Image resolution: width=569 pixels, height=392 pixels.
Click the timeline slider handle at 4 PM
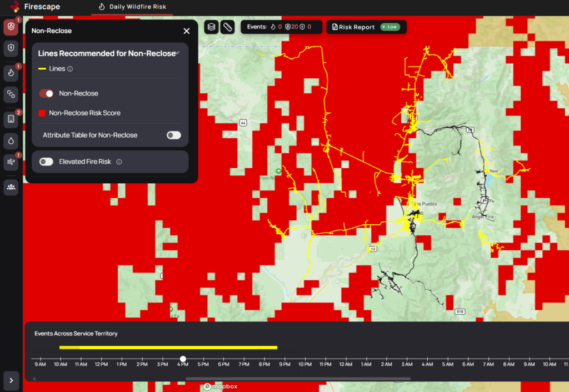click(183, 359)
